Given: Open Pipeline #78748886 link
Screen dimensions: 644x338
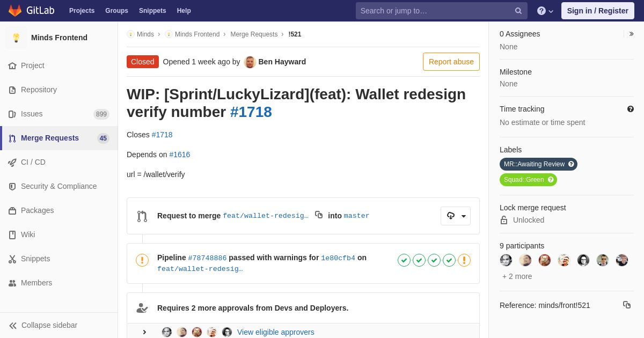Looking at the screenshot, I should click(x=207, y=258).
